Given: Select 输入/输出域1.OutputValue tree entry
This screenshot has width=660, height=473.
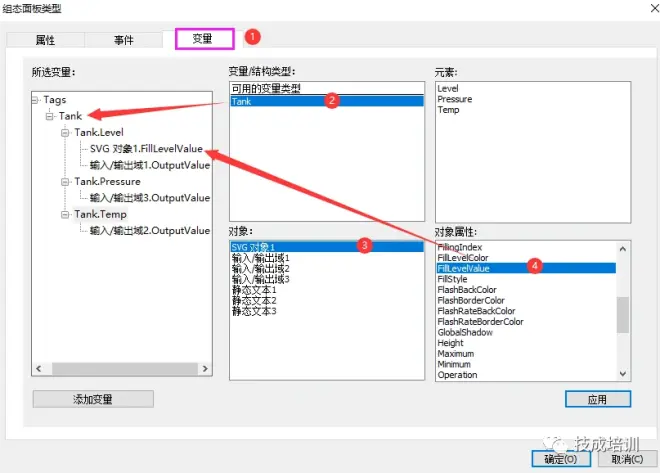Looking at the screenshot, I should tap(150, 165).
